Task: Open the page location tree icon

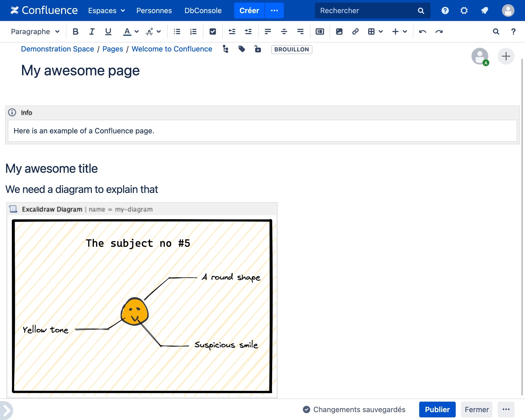Action: (225, 49)
